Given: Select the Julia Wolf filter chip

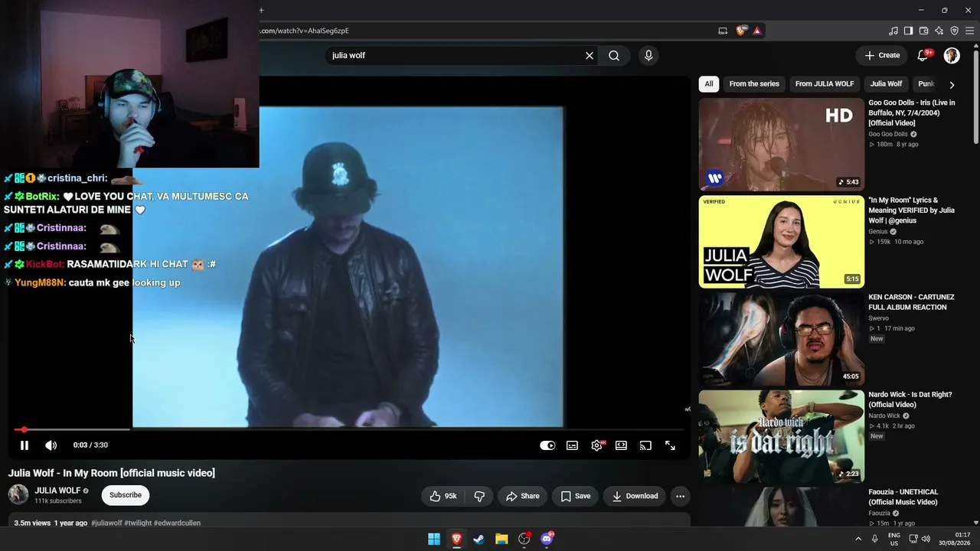Looking at the screenshot, I should point(886,84).
